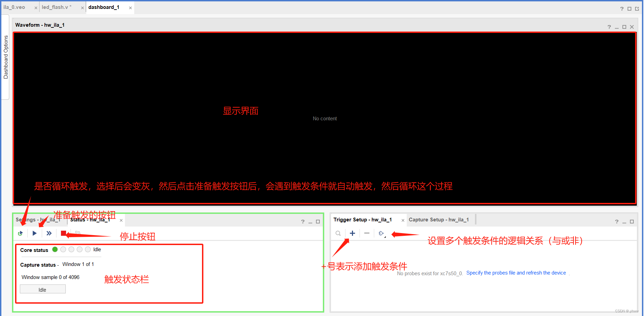Click the 'Waveform - hw_ila_1' title
The width and height of the screenshot is (644, 316).
pos(40,25)
